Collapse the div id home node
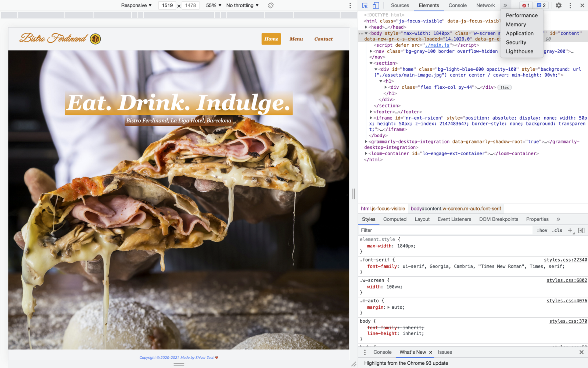588x368 pixels. pyautogui.click(x=376, y=69)
